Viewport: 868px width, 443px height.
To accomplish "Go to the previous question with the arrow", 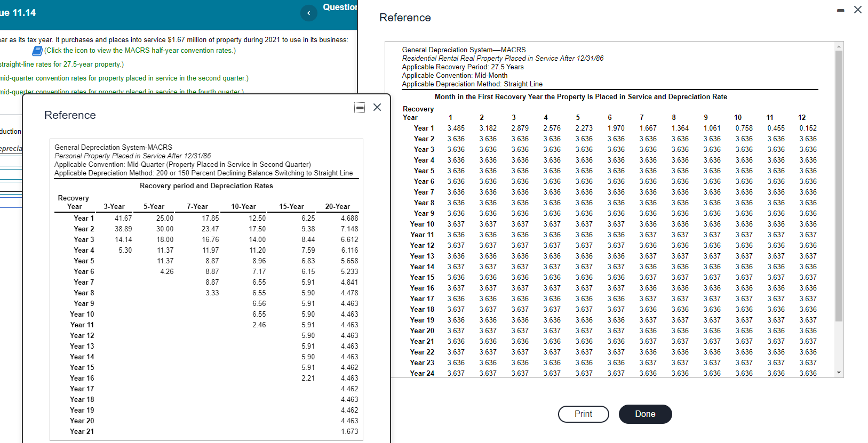I will tap(308, 13).
